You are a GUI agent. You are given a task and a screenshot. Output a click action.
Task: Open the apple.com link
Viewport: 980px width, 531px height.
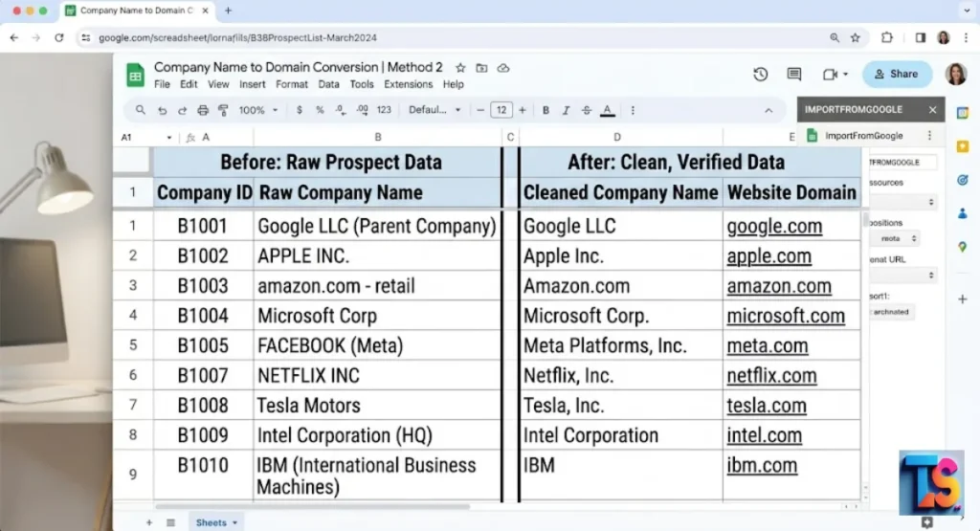(768, 256)
